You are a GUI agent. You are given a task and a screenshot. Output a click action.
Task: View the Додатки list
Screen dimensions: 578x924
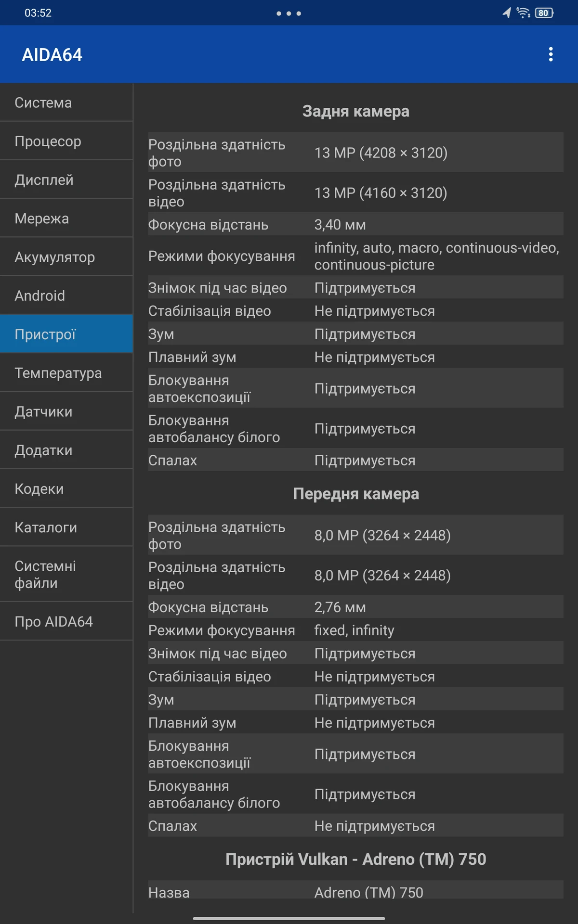coord(66,449)
